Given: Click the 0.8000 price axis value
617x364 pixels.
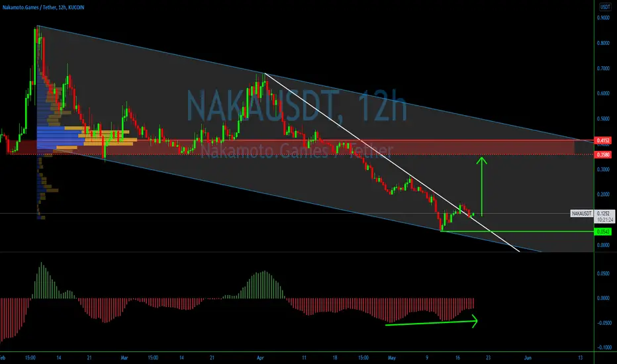Looking at the screenshot, I should 603,43.
